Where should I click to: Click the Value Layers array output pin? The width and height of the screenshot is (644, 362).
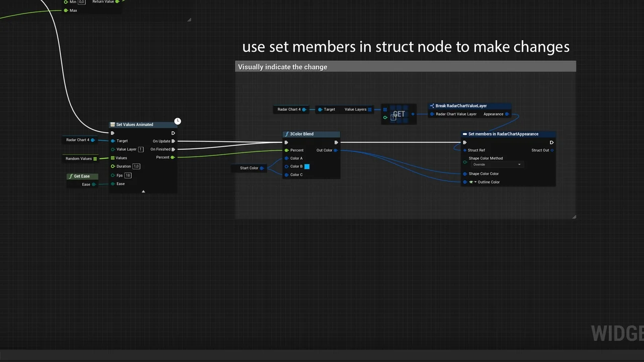point(370,110)
